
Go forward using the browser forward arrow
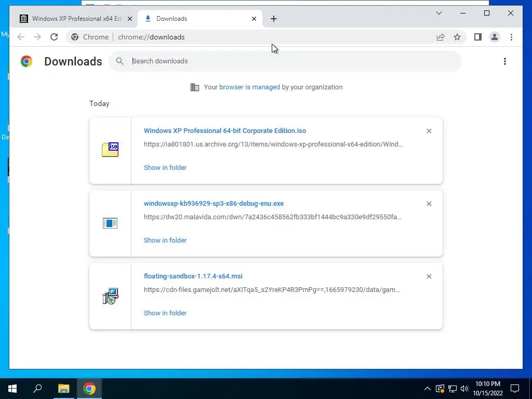click(37, 37)
